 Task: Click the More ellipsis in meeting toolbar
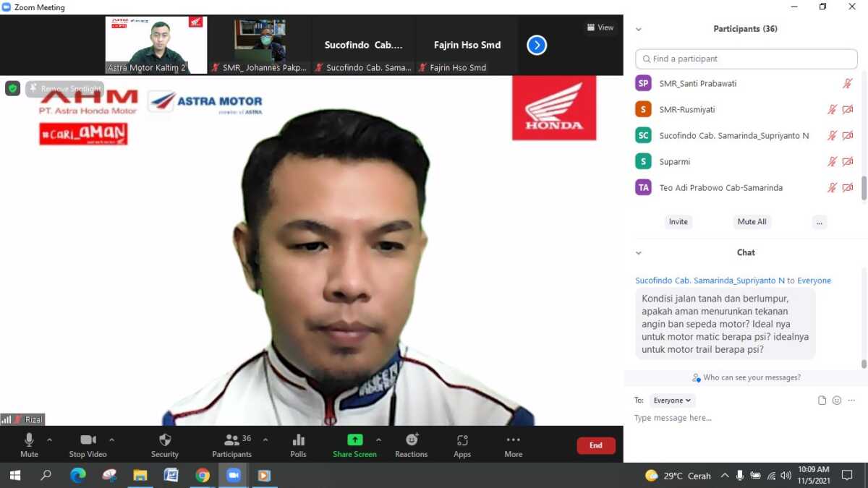click(x=514, y=441)
